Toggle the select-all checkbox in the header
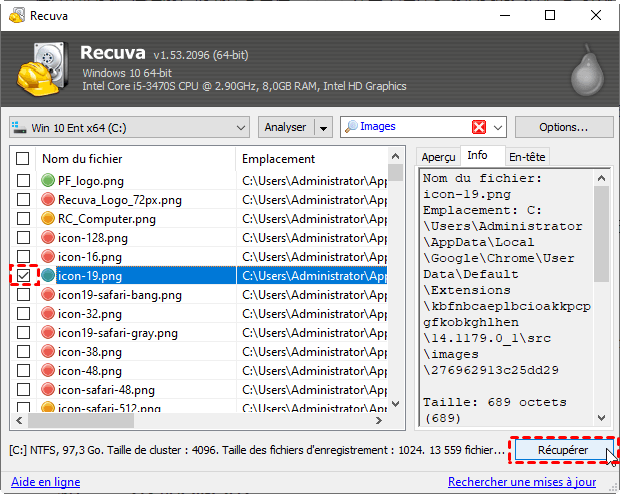This screenshot has height=494, width=620. [x=23, y=159]
